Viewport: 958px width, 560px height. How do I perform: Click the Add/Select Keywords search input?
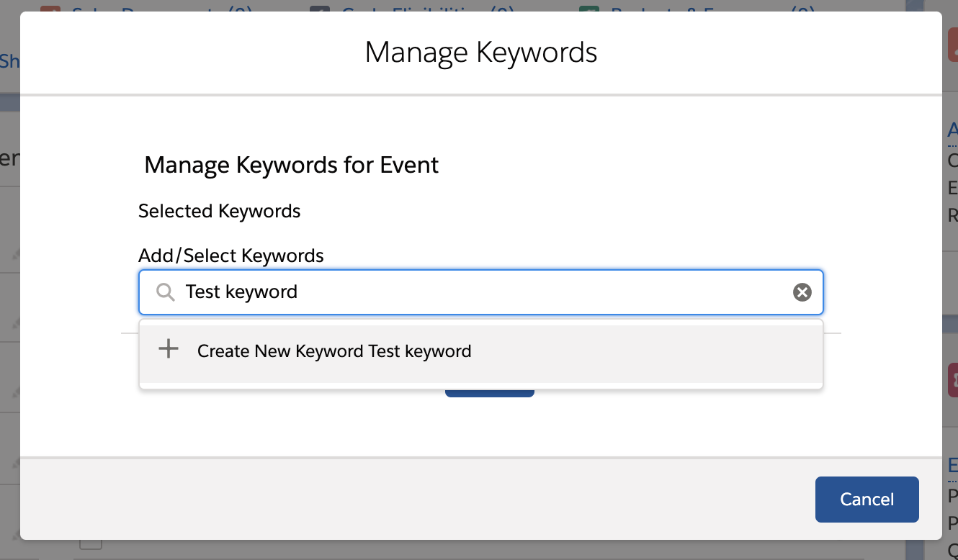(x=481, y=292)
